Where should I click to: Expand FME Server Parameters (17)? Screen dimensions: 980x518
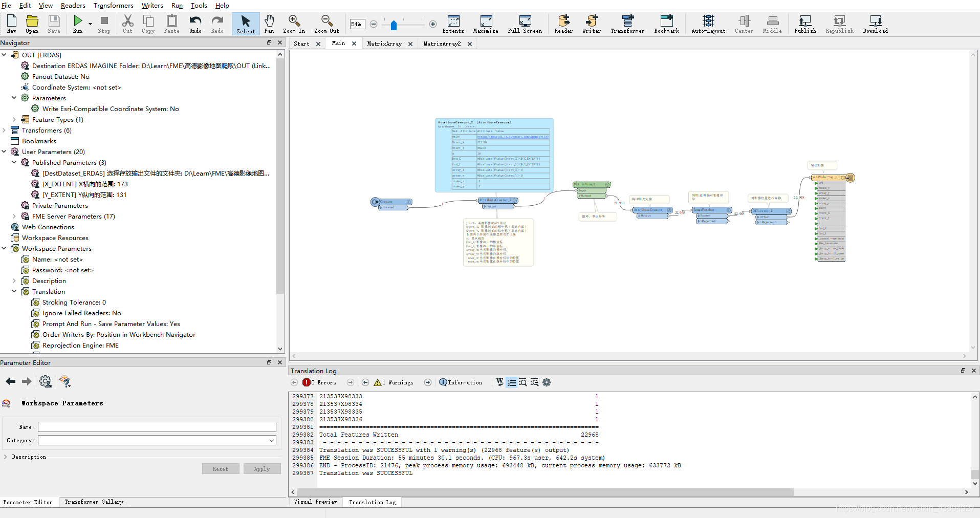[x=14, y=216]
